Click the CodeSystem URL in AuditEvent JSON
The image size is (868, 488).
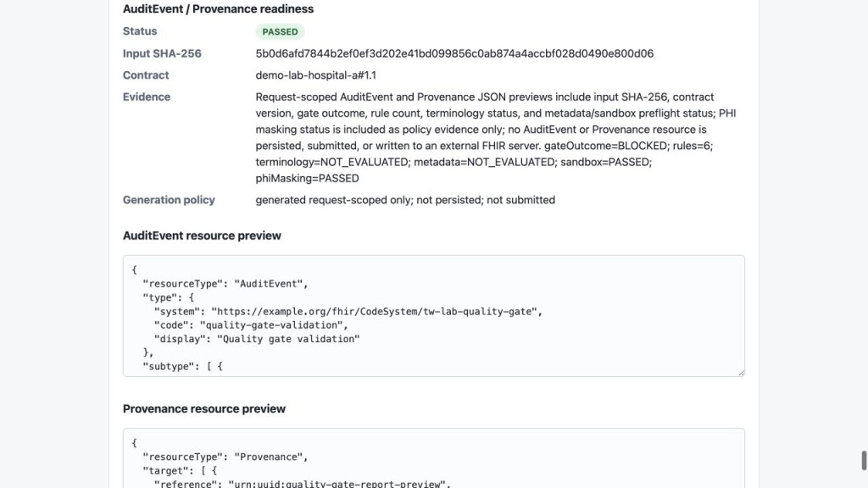click(374, 312)
